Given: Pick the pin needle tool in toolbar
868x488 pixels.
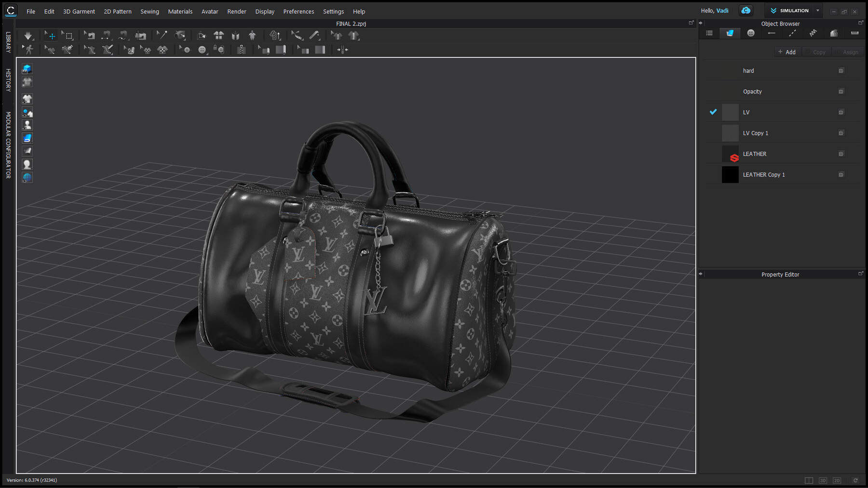Looking at the screenshot, I should [162, 35].
